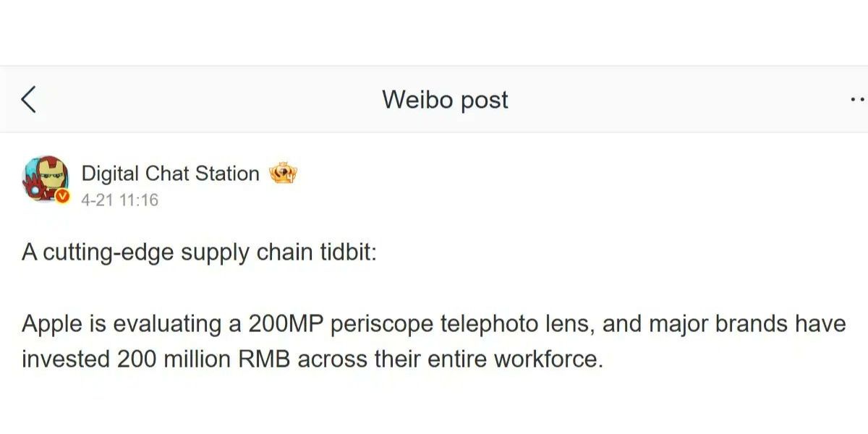868x434 pixels.
Task: Select the username Digital Chat Station
Action: click(x=171, y=173)
